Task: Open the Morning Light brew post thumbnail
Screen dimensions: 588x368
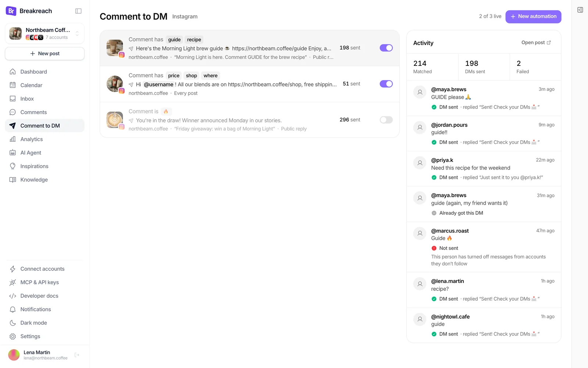Action: coord(115,48)
